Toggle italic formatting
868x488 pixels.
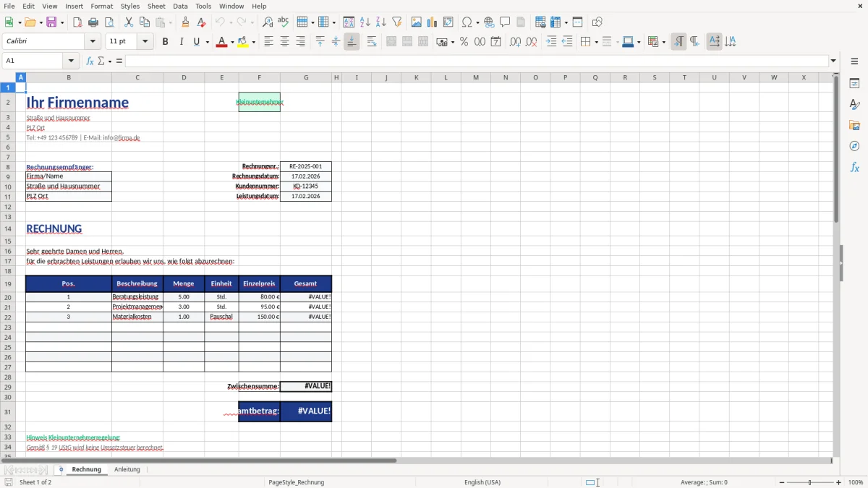(x=180, y=42)
